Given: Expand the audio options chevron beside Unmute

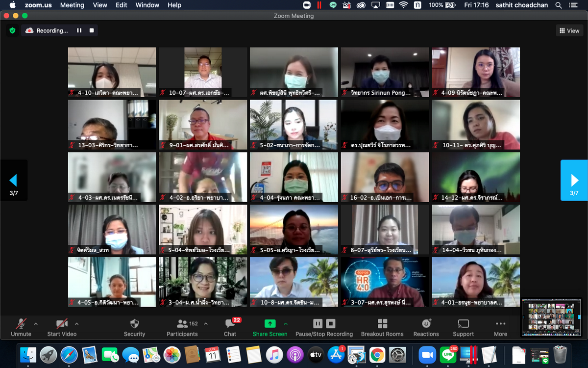Looking at the screenshot, I should (x=36, y=323).
